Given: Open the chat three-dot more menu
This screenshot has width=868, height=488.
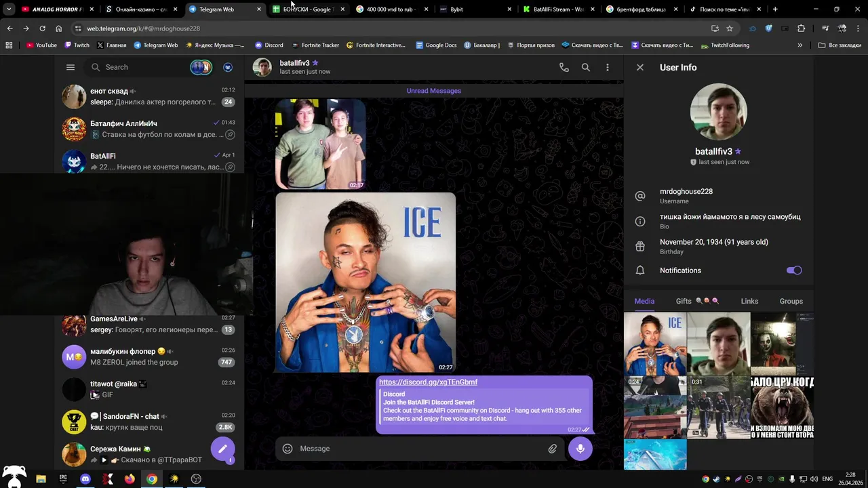Looking at the screenshot, I should coord(608,67).
